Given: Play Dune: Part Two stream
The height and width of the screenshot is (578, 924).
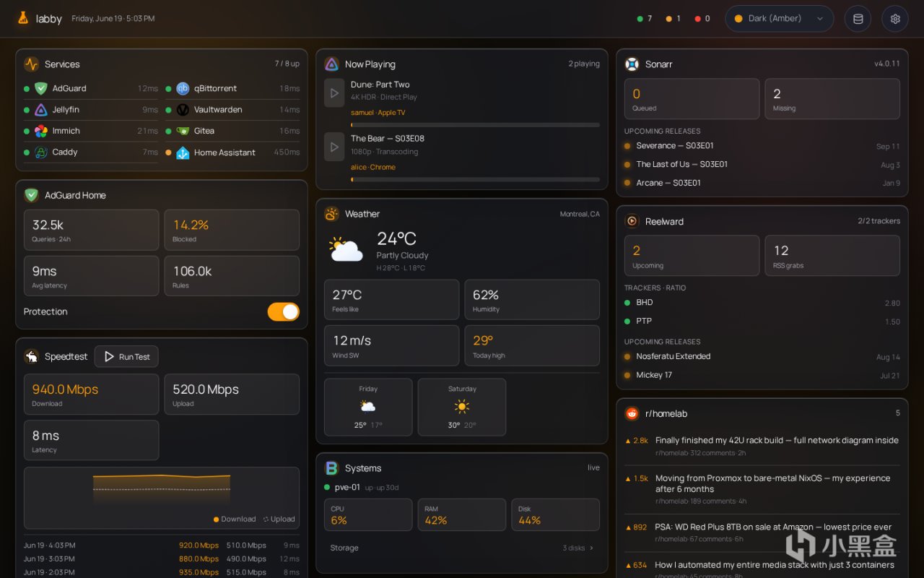Looking at the screenshot, I should [334, 93].
